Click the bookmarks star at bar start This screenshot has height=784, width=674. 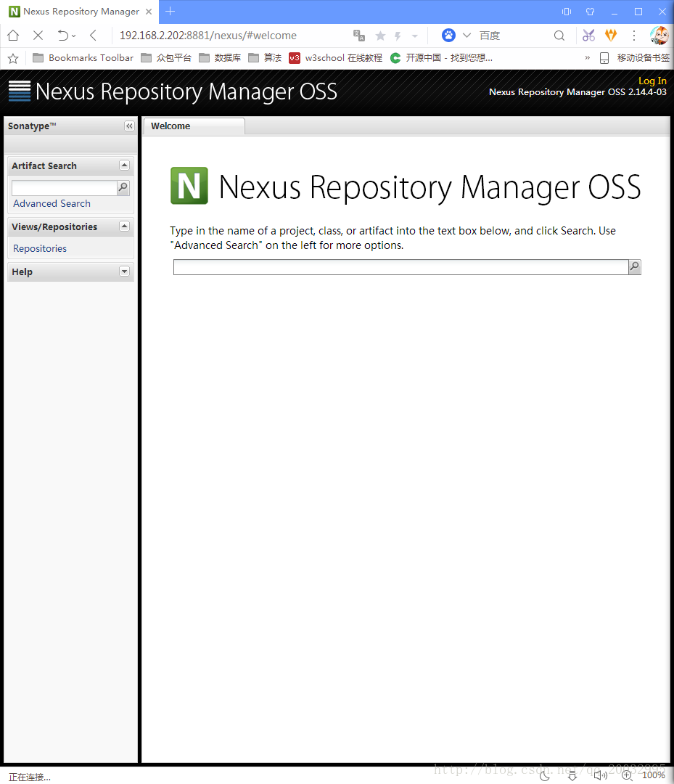[14, 59]
